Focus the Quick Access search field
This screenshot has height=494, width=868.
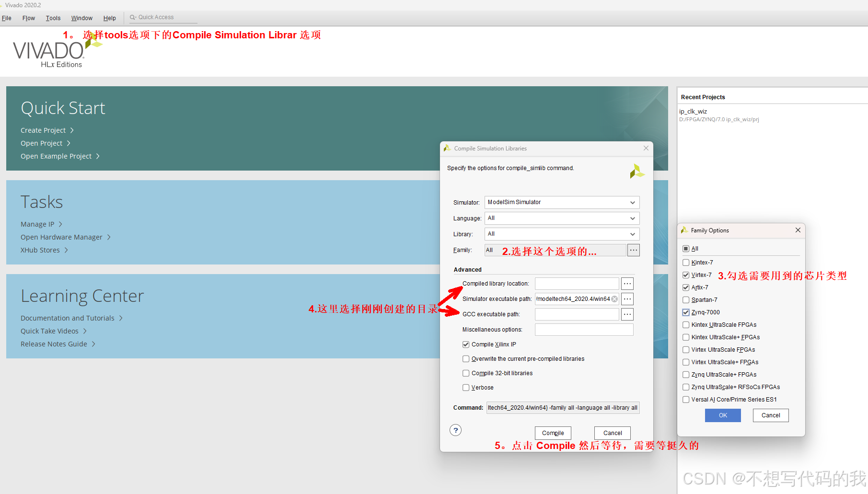coord(163,17)
